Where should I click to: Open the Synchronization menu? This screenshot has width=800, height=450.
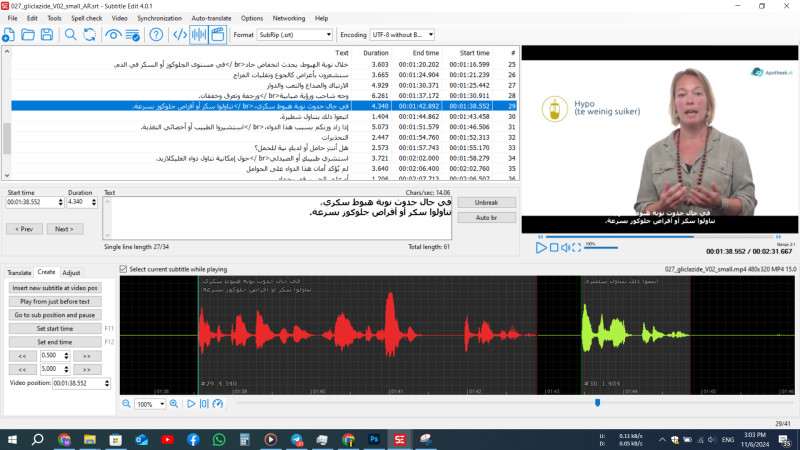[x=159, y=18]
